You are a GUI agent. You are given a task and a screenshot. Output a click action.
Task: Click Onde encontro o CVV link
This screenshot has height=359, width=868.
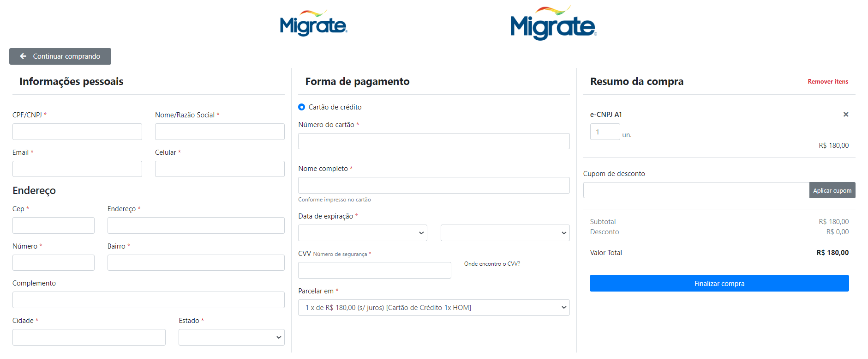pyautogui.click(x=492, y=264)
